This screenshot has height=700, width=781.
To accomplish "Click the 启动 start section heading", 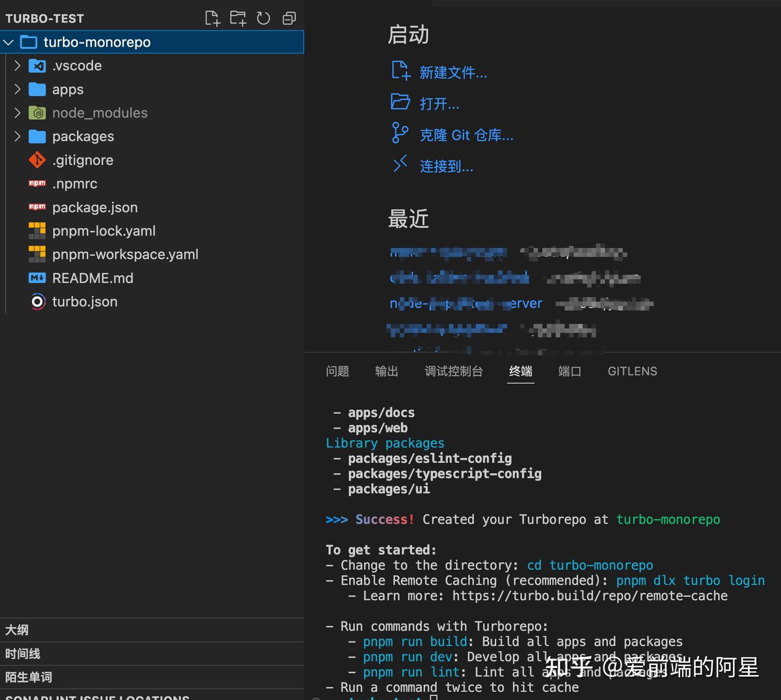I will pos(408,35).
